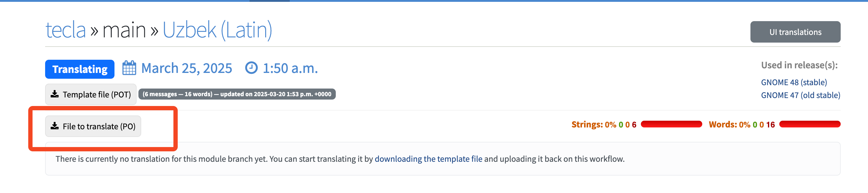Image resolution: width=868 pixels, height=193 pixels.
Task: Click the download icon on Template file (POT)
Action: coord(55,94)
